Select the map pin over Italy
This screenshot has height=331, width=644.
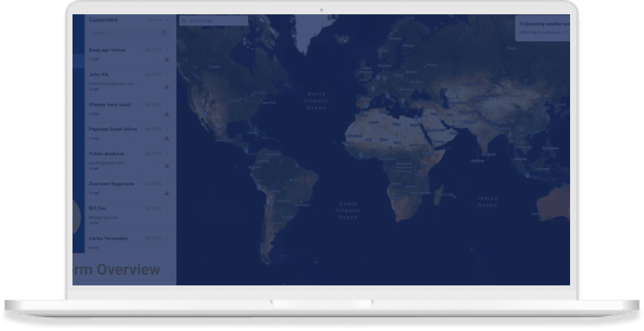coord(387,96)
